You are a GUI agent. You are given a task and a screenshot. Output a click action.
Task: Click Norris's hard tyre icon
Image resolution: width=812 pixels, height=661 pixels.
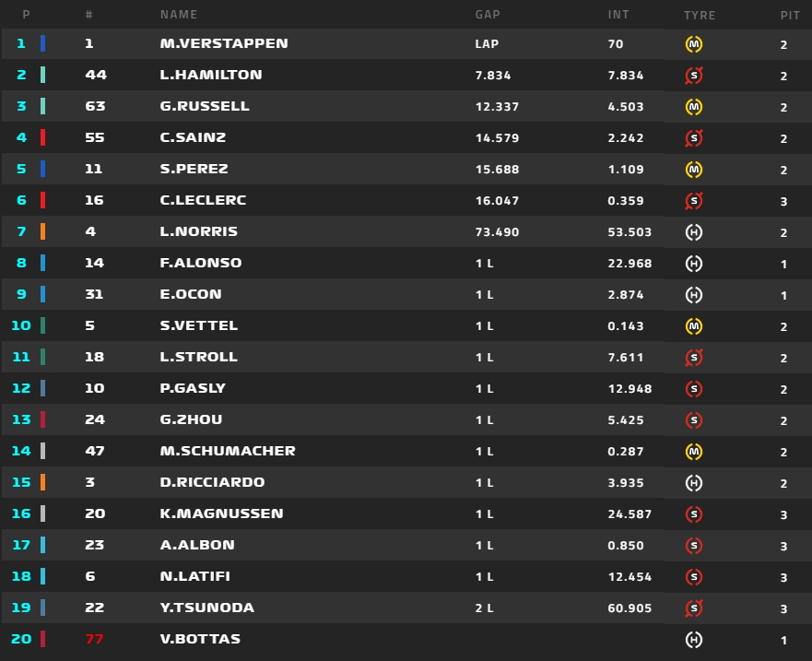click(x=694, y=232)
